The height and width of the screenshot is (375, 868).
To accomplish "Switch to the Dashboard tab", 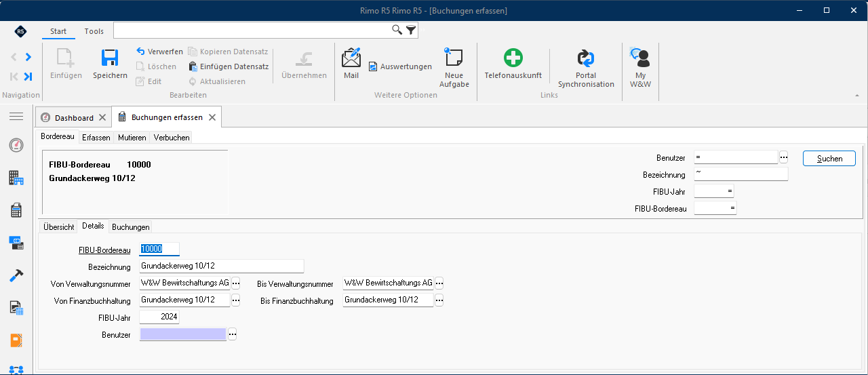I will pos(74,118).
